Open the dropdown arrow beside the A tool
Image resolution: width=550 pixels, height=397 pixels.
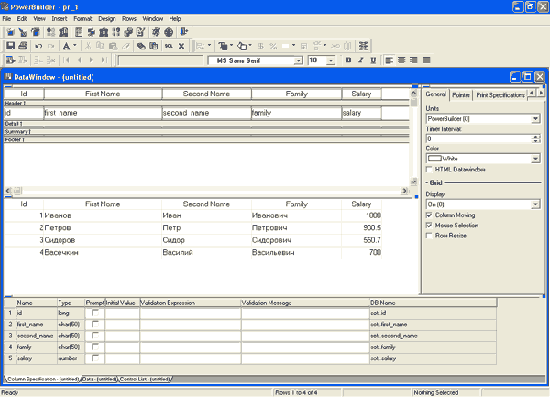point(75,46)
